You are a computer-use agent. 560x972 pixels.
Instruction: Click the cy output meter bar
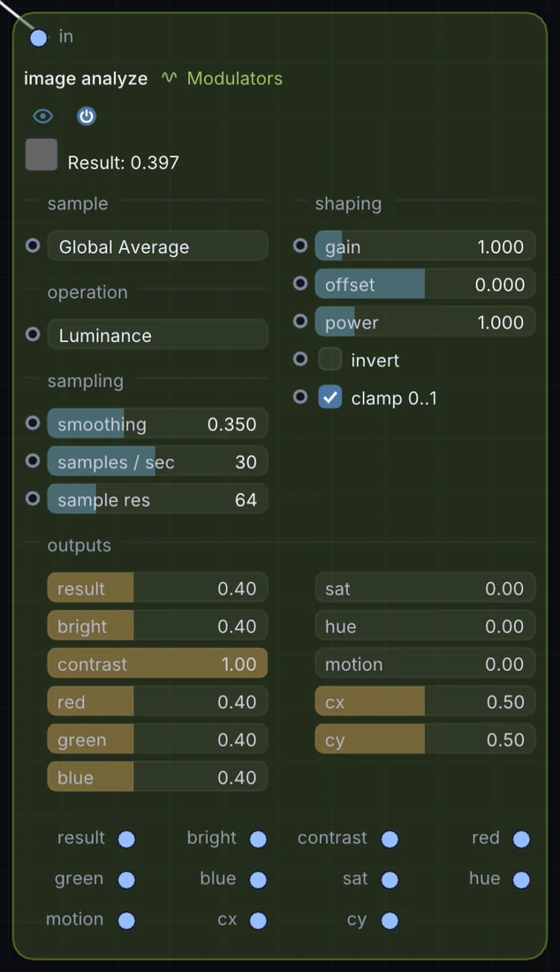click(425, 739)
